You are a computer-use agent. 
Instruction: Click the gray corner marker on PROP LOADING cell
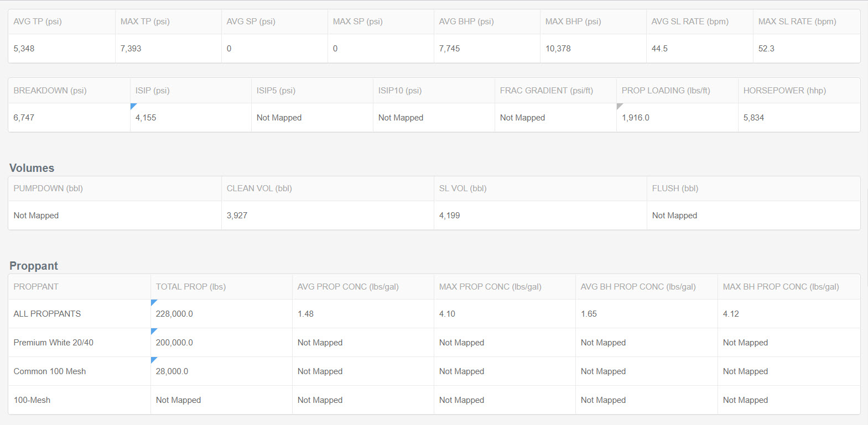click(x=619, y=106)
